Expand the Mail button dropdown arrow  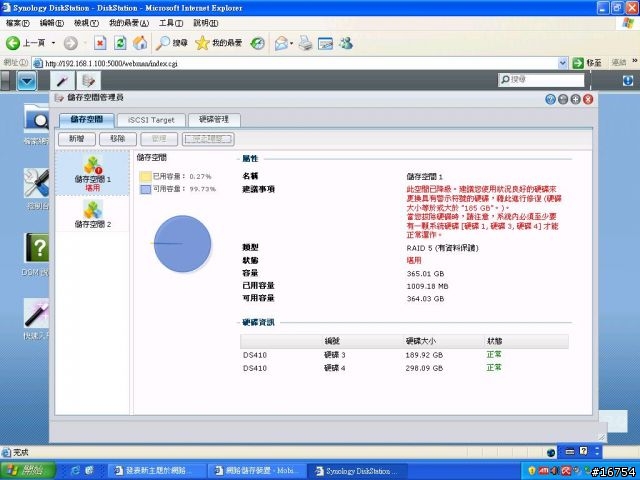click(x=291, y=43)
